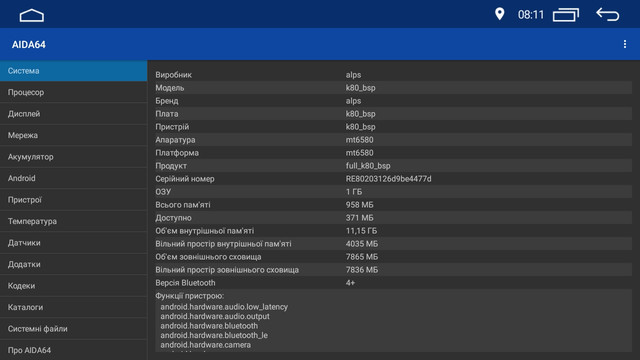This screenshot has height=360, width=640.
Task: Click android.hardware.audio.output entry
Action: (215, 316)
